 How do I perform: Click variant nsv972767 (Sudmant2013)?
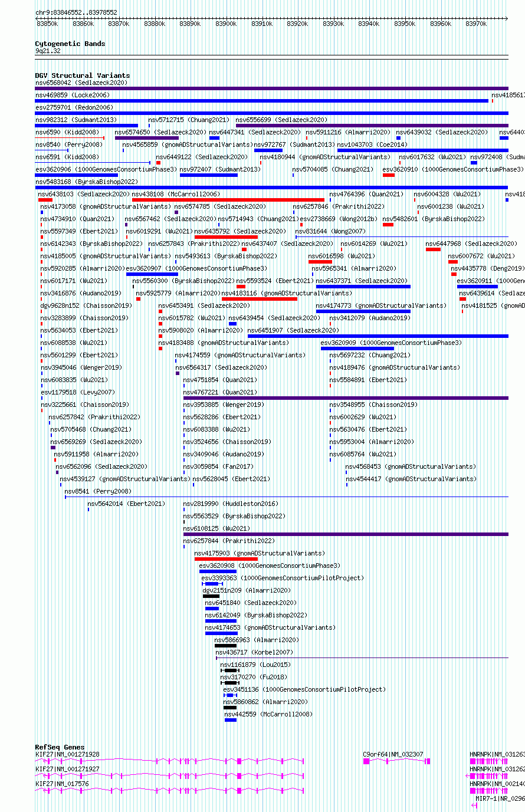click(x=294, y=144)
